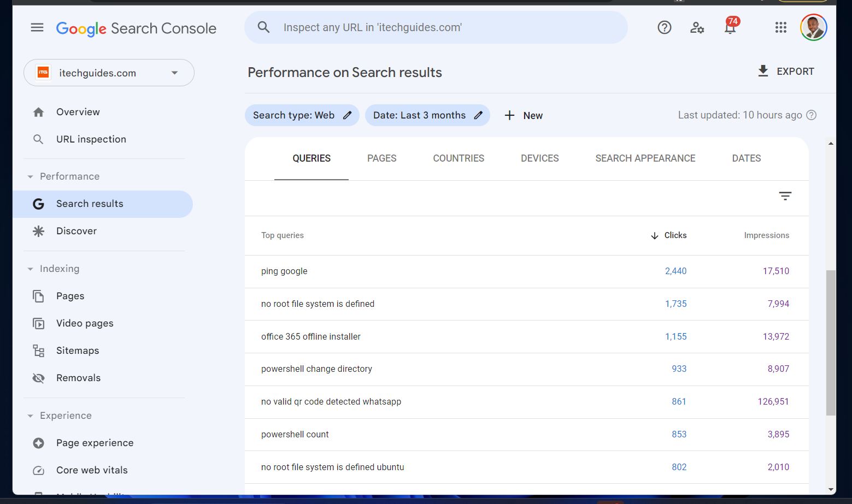Sort by the Impressions column header

(x=766, y=235)
